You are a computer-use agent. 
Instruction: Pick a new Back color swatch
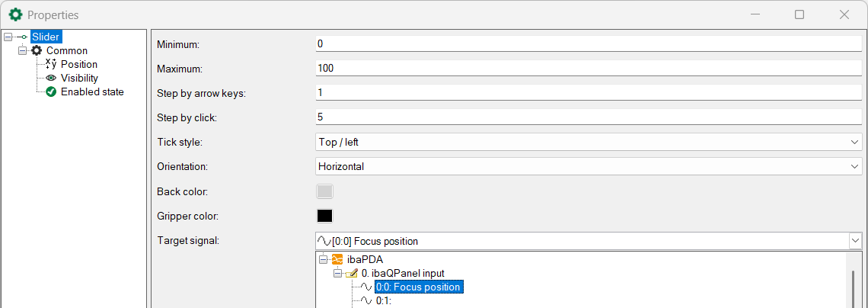click(324, 191)
